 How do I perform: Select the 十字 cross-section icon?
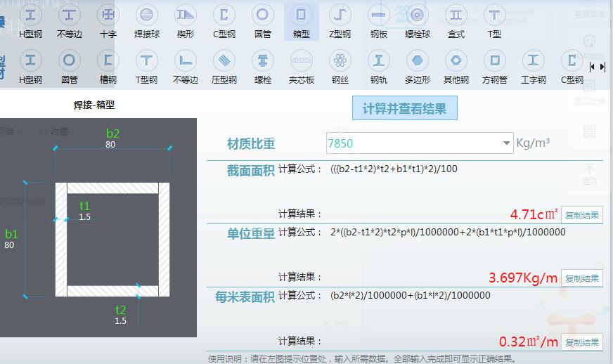pyautogui.click(x=108, y=22)
